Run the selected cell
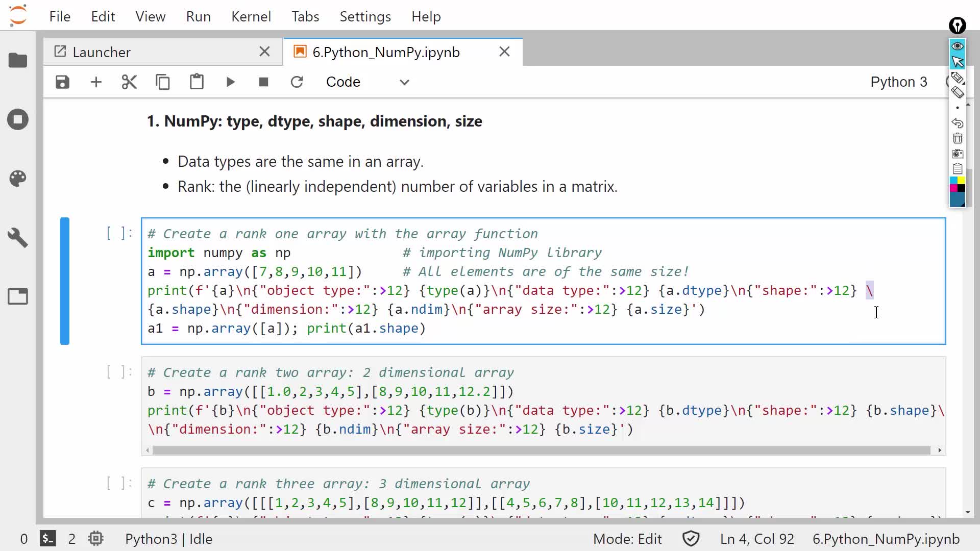This screenshot has height=551, width=980. [x=230, y=82]
